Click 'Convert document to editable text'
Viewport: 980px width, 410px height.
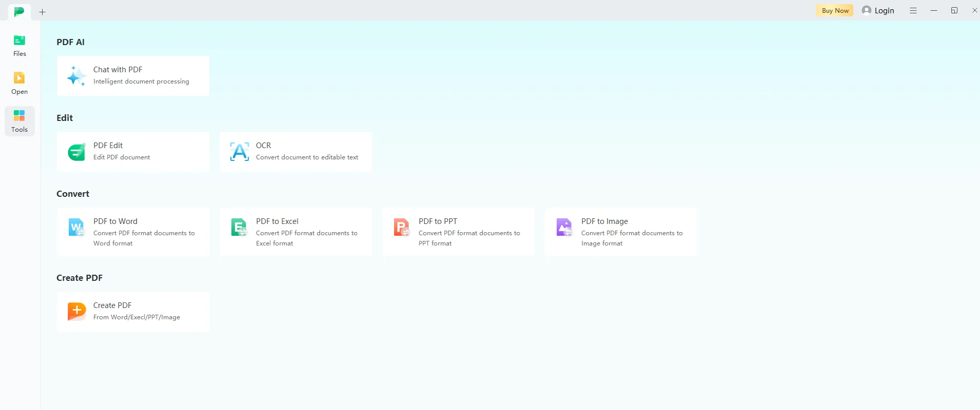point(307,157)
